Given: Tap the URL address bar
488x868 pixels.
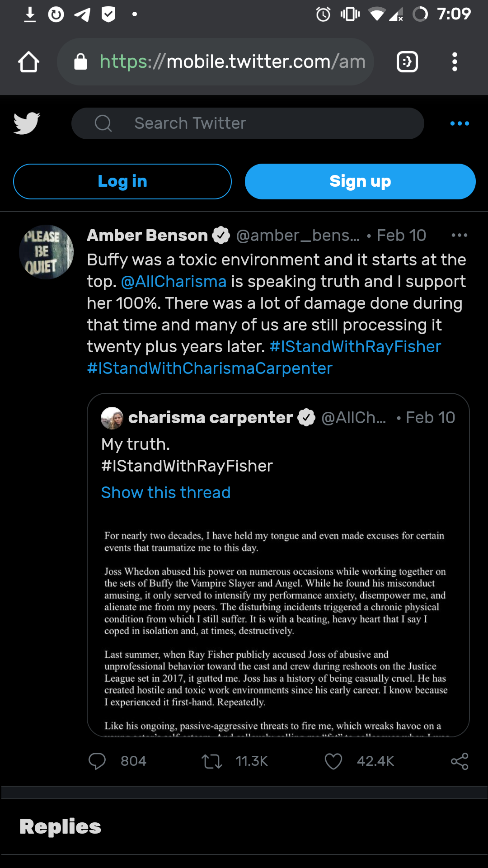Looking at the screenshot, I should point(232,62).
